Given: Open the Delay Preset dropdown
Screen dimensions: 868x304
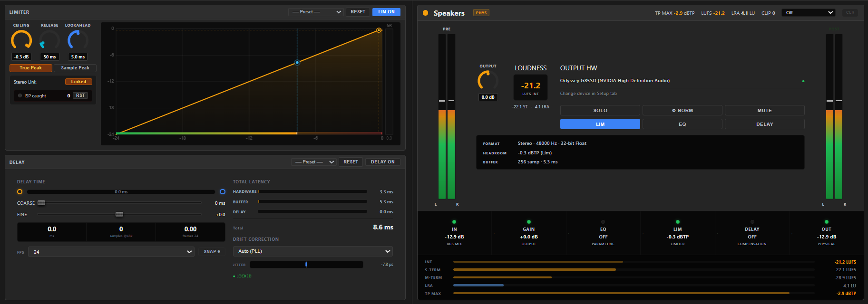Looking at the screenshot, I should [314, 162].
